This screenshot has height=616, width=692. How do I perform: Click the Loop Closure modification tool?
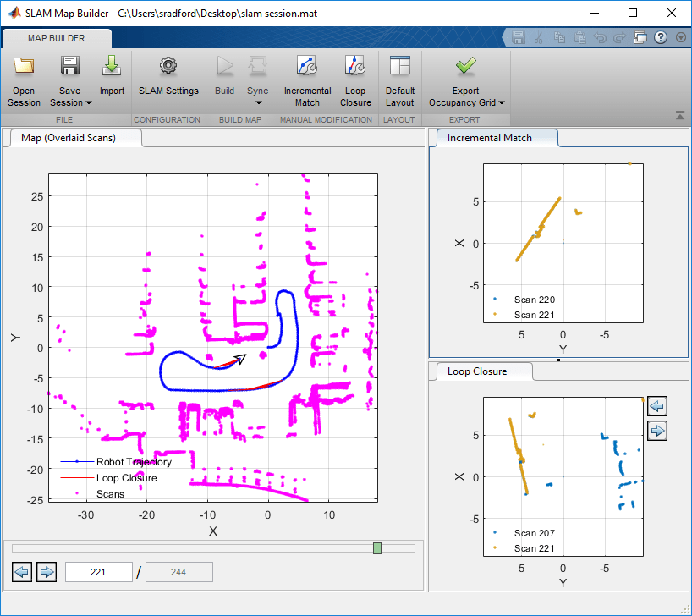355,68
